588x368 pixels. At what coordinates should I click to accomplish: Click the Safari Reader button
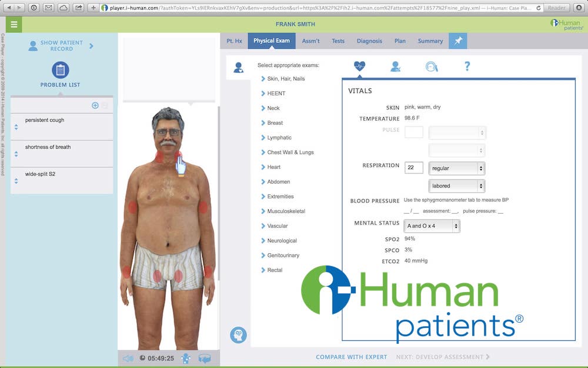click(556, 8)
